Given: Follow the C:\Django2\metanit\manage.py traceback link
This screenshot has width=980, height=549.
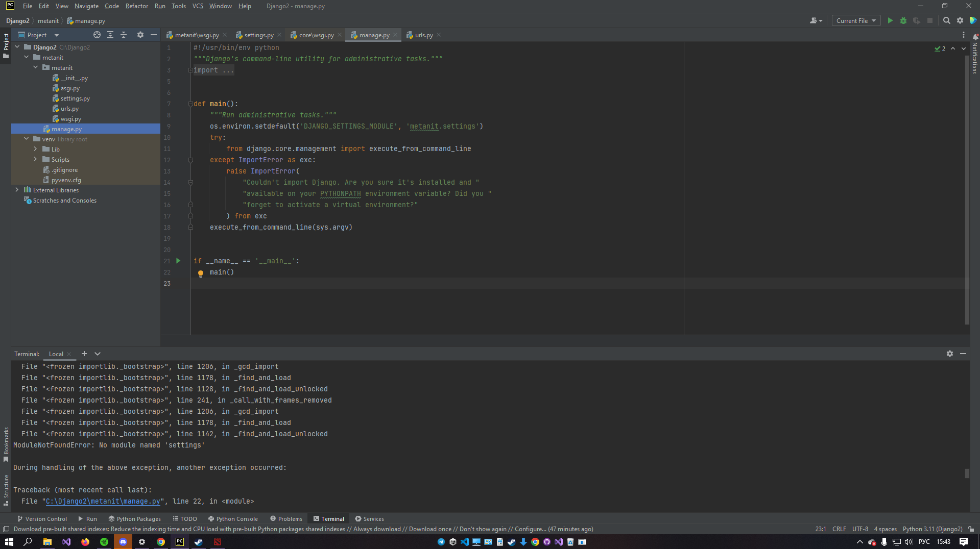Looking at the screenshot, I should pos(103,501).
